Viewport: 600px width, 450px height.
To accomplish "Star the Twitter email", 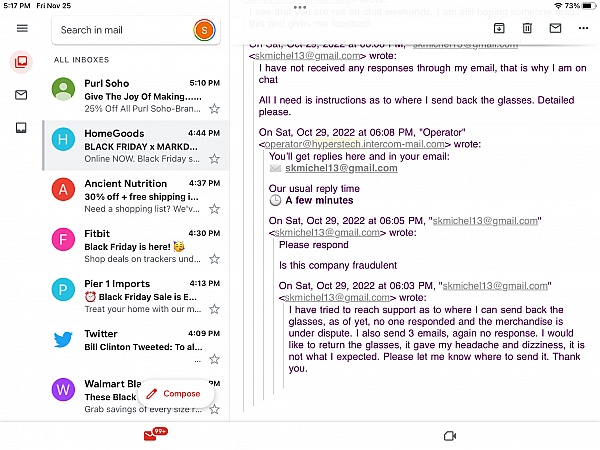I will pos(214,359).
